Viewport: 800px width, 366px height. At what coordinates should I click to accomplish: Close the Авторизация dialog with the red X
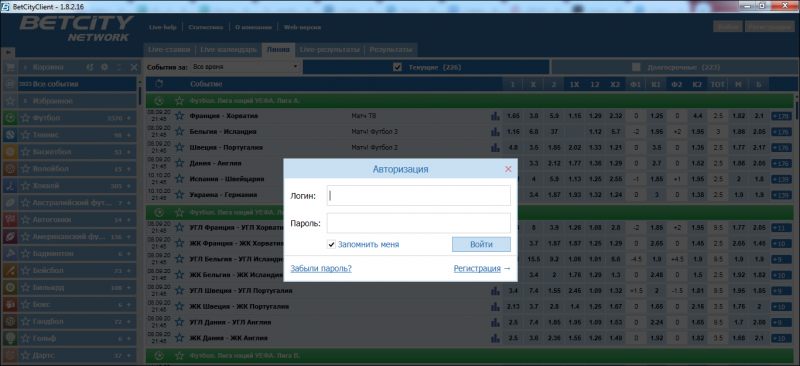pyautogui.click(x=508, y=169)
